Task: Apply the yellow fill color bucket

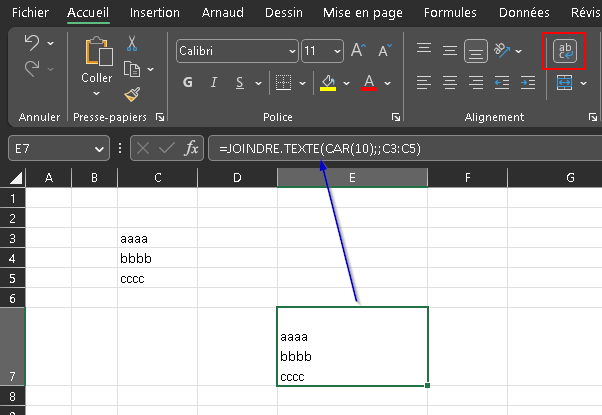Action: [328, 83]
